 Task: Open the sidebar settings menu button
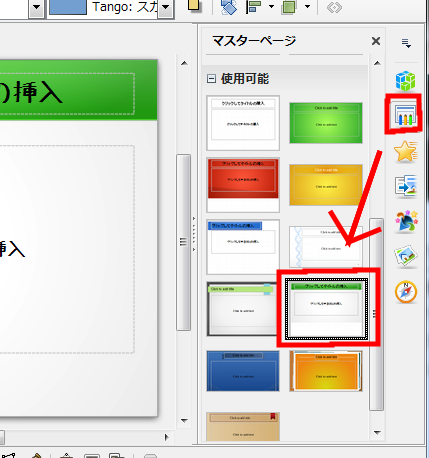pos(406,43)
